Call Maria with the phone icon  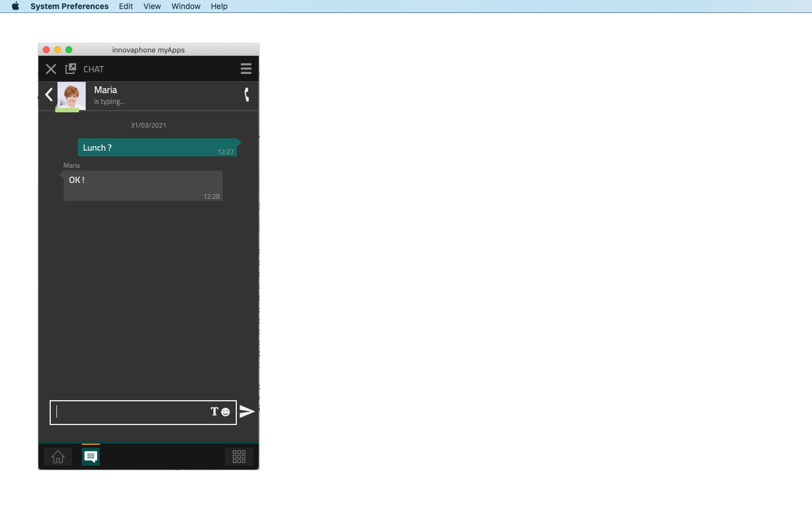click(x=246, y=95)
